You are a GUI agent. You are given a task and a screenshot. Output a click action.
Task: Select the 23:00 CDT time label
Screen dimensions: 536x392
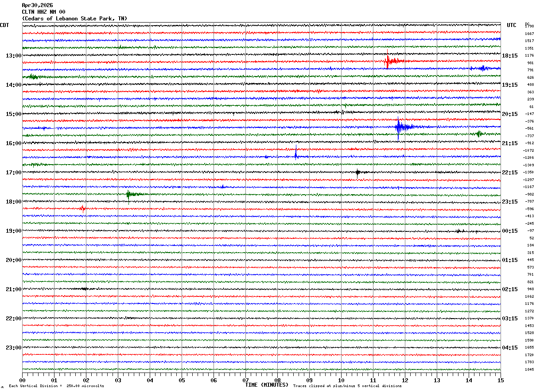click(x=14, y=348)
